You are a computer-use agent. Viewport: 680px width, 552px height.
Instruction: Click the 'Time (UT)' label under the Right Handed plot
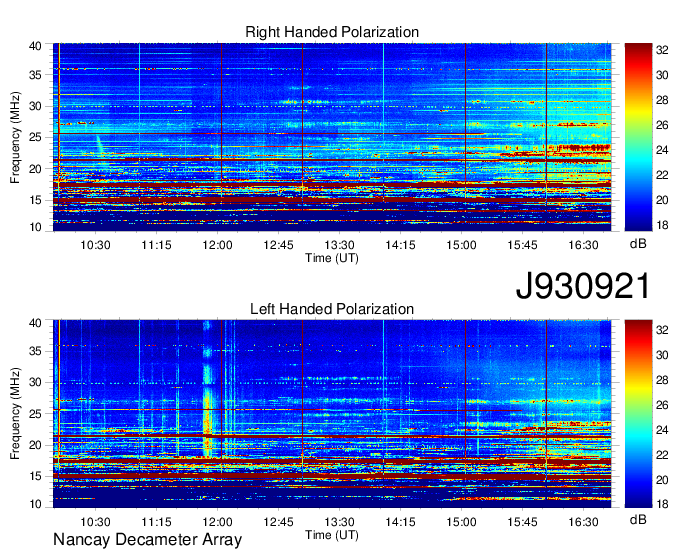coord(332,258)
